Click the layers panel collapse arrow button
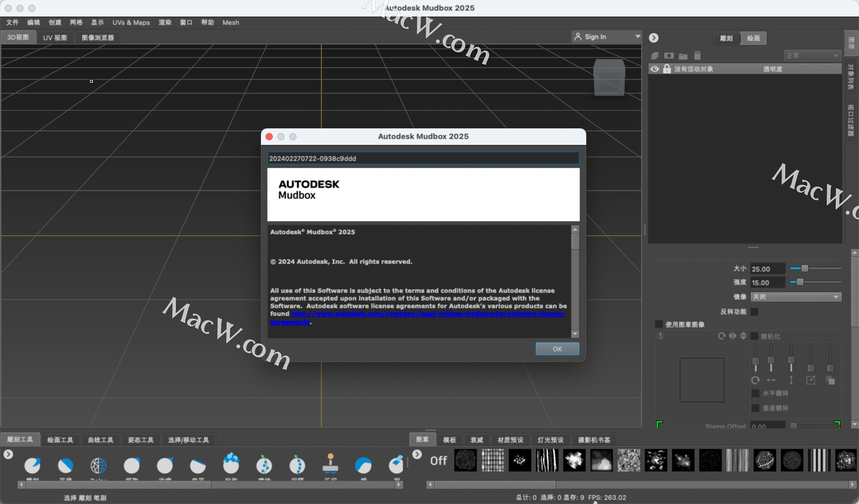 (x=654, y=38)
